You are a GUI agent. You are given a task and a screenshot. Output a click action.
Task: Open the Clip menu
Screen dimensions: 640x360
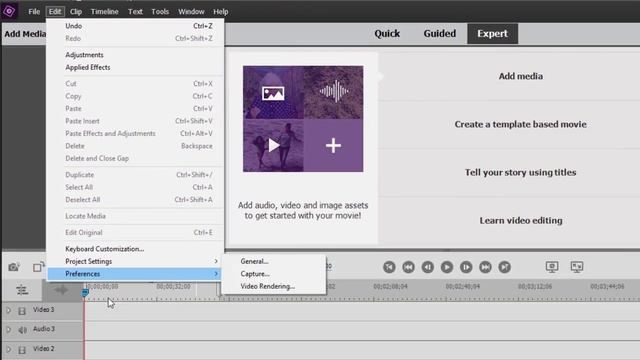76,11
